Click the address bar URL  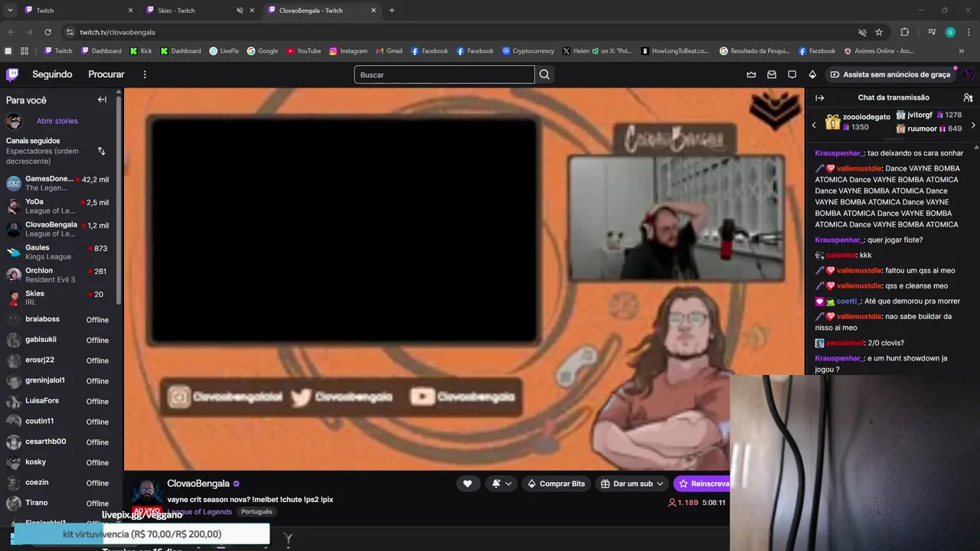point(117,32)
